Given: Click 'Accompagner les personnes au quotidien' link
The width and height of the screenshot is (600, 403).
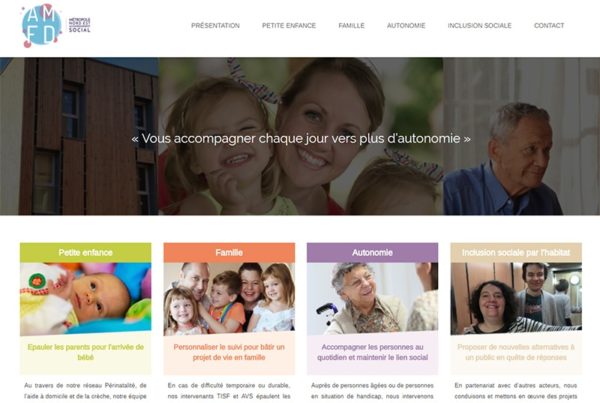Looking at the screenshot, I should (x=372, y=352).
